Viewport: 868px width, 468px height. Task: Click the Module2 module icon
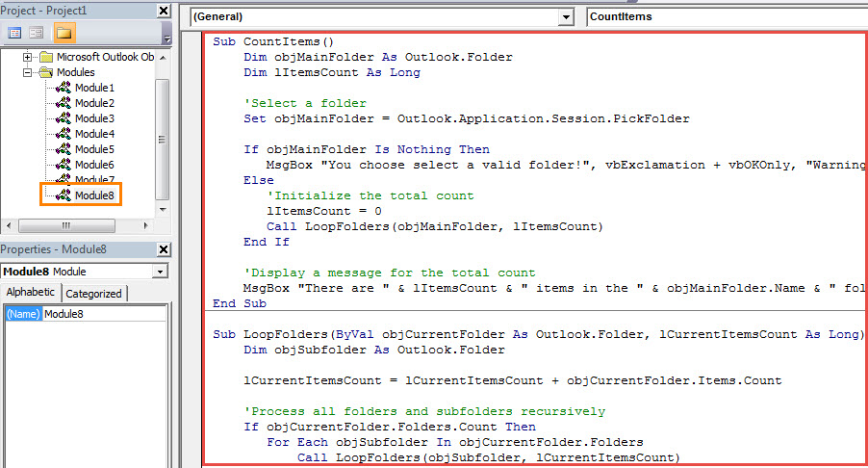click(64, 103)
